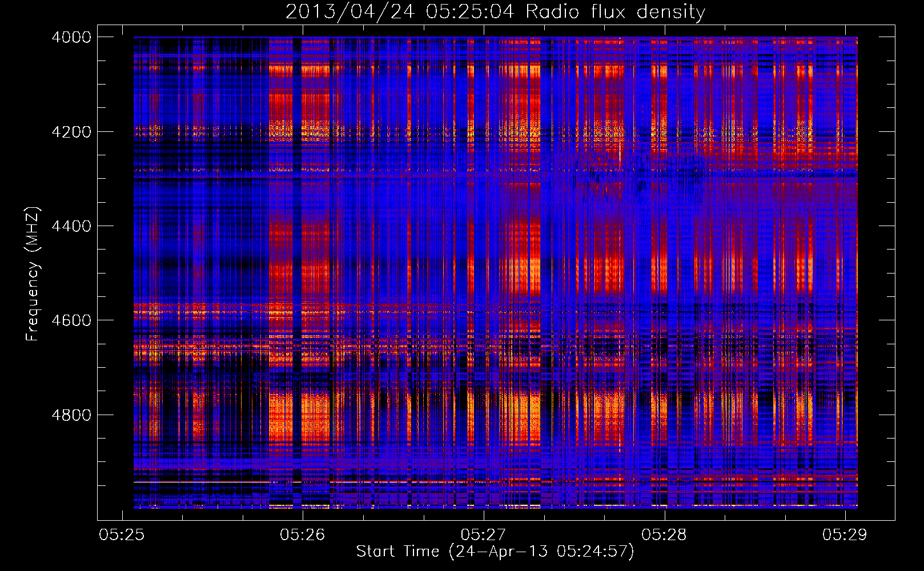Select the 4600 frequency axis label
The width and height of the screenshot is (924, 571).
coord(71,320)
